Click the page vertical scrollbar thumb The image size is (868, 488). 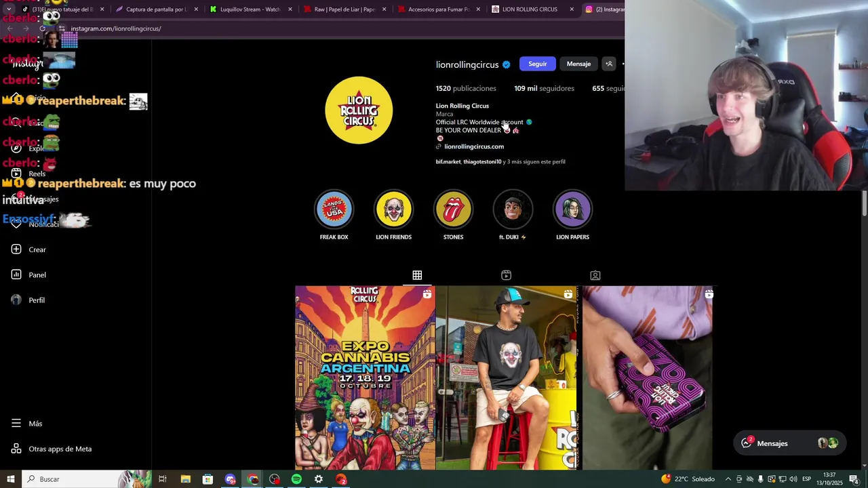click(865, 203)
